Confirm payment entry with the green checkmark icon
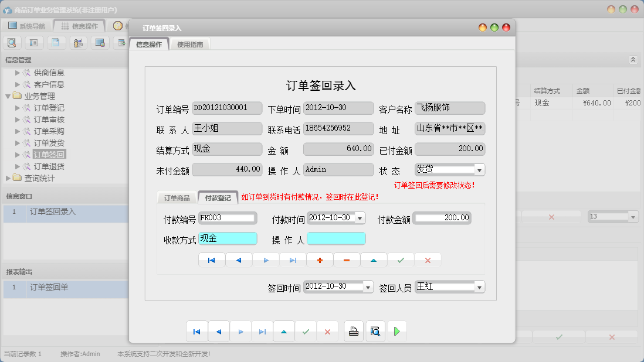Screen dimensions: 644x362 click(401, 259)
